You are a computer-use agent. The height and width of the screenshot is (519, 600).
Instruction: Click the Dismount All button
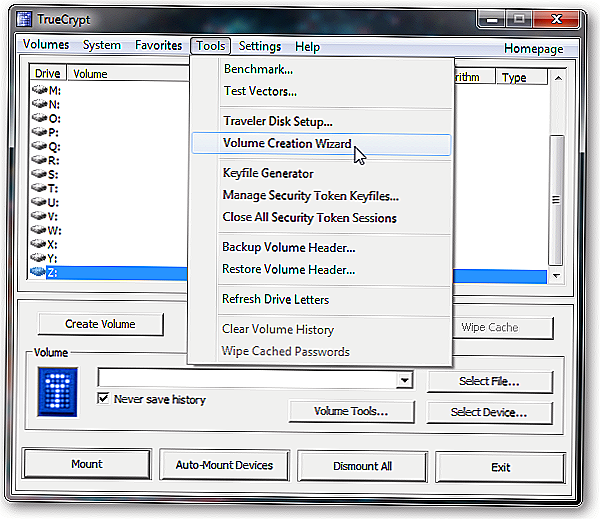[x=362, y=466]
